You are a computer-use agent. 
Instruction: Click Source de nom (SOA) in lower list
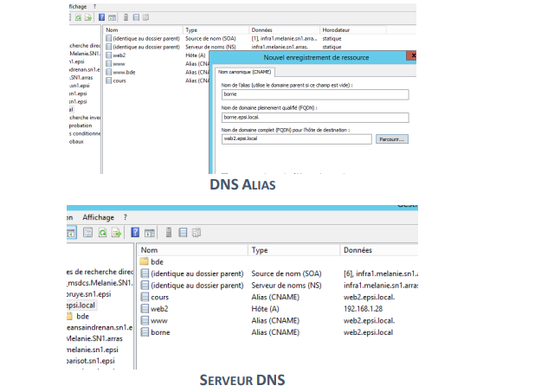(287, 273)
